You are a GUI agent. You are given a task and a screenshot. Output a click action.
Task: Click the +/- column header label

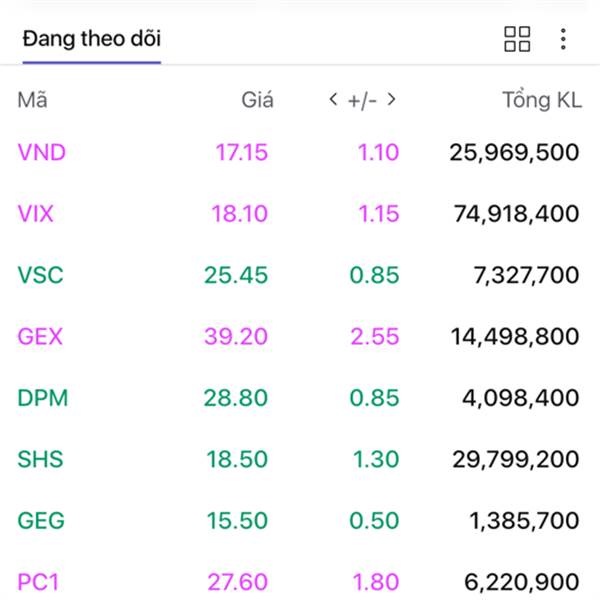(x=361, y=100)
